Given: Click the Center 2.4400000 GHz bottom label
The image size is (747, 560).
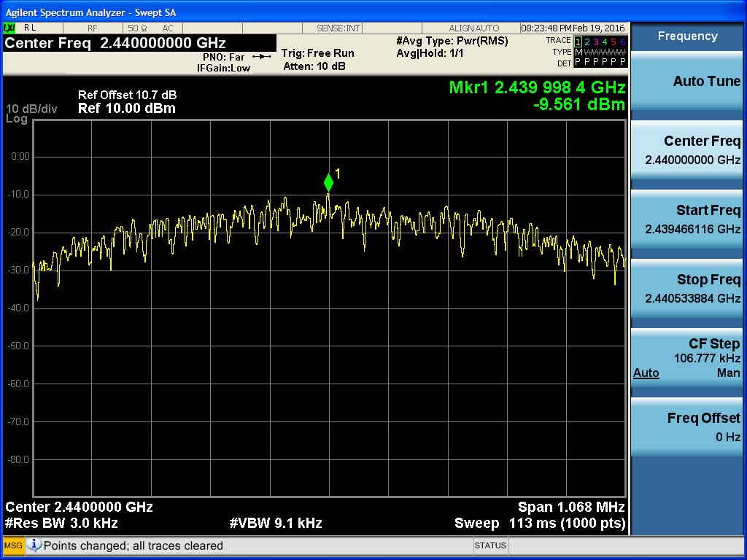Looking at the screenshot, I should pyautogui.click(x=79, y=507).
